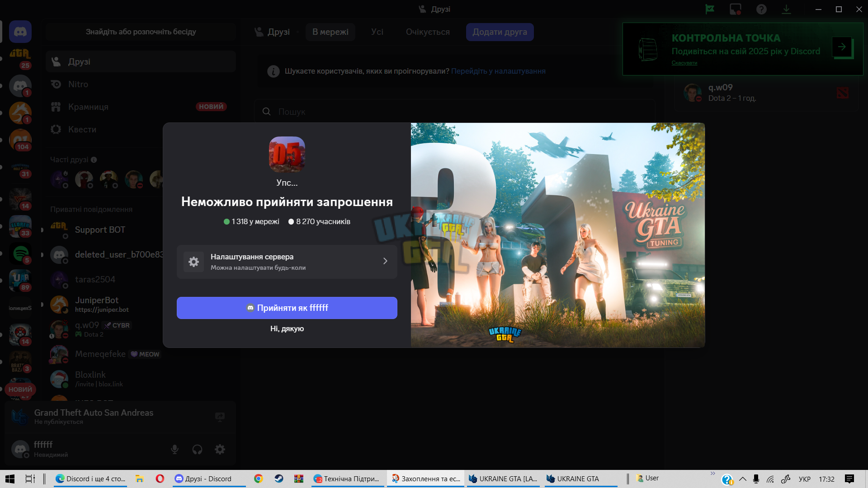Open deleted_user_b700e83 conversation

pyautogui.click(x=106, y=255)
